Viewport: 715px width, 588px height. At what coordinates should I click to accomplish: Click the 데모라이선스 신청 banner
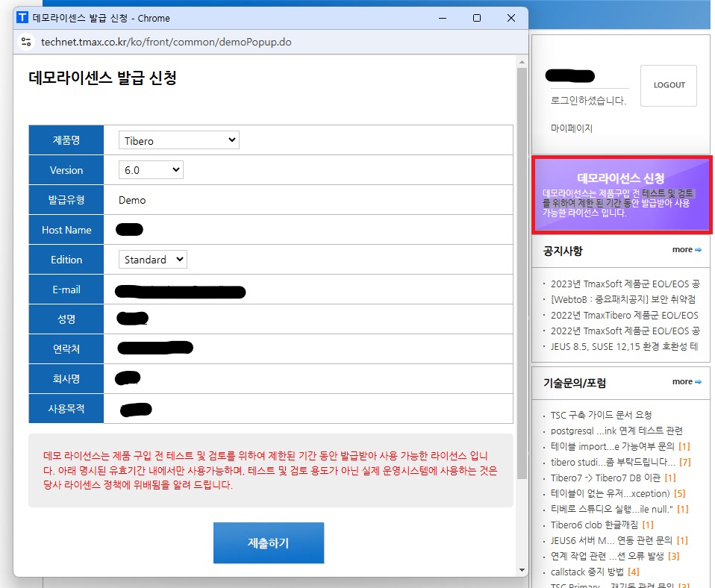click(622, 195)
